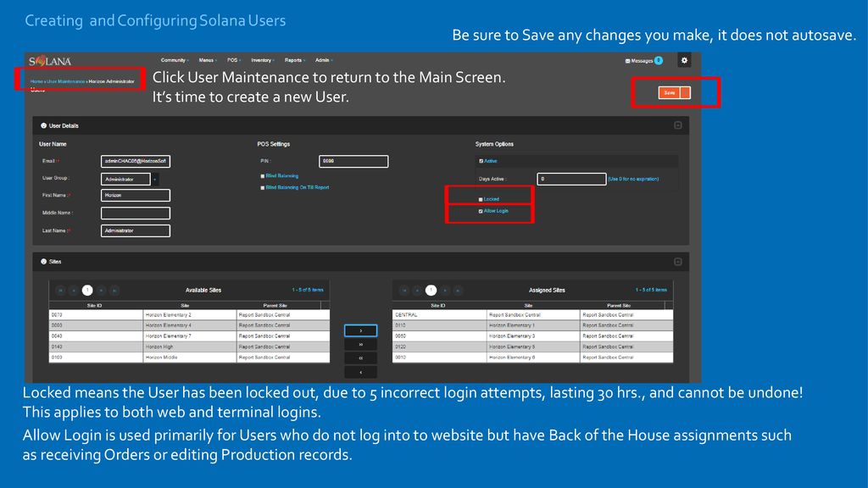Sort Available Sites by Site ID header
Viewport: 868px width, 488px height.
(95, 305)
